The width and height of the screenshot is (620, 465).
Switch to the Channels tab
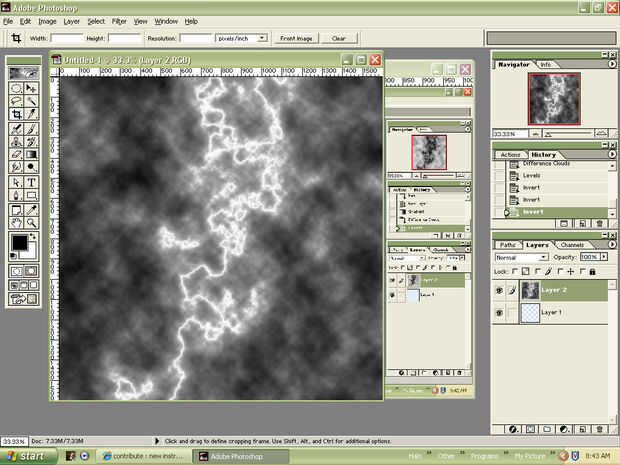click(x=572, y=244)
